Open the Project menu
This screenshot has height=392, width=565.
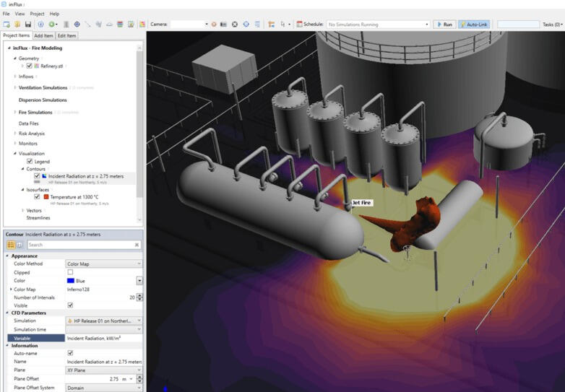[x=36, y=14]
